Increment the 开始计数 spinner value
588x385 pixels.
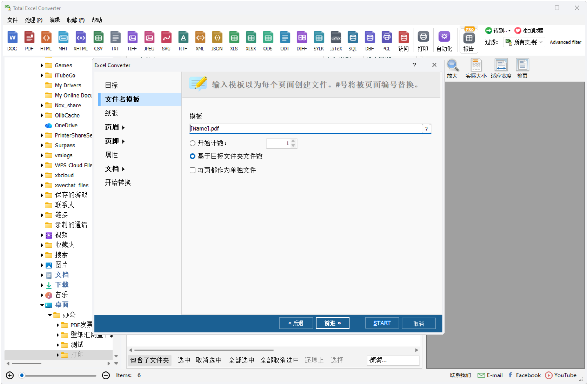coord(293,141)
